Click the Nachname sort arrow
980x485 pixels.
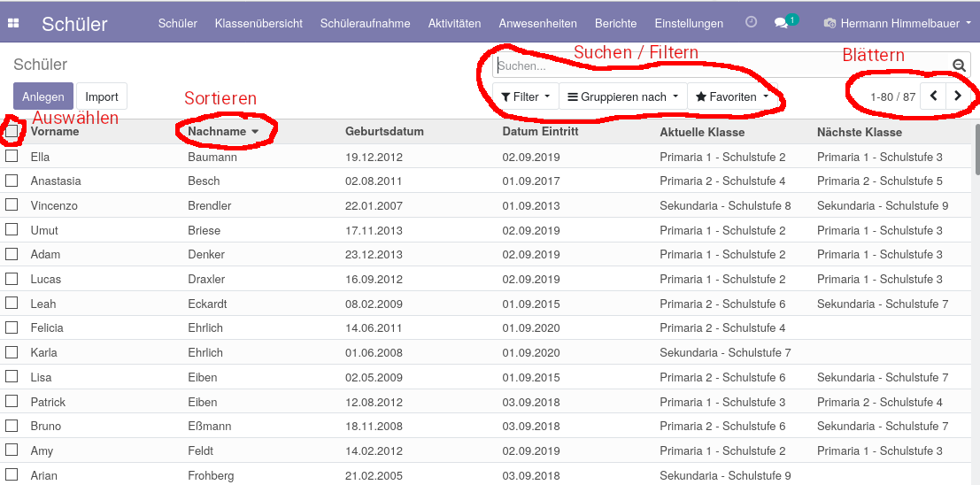(255, 132)
